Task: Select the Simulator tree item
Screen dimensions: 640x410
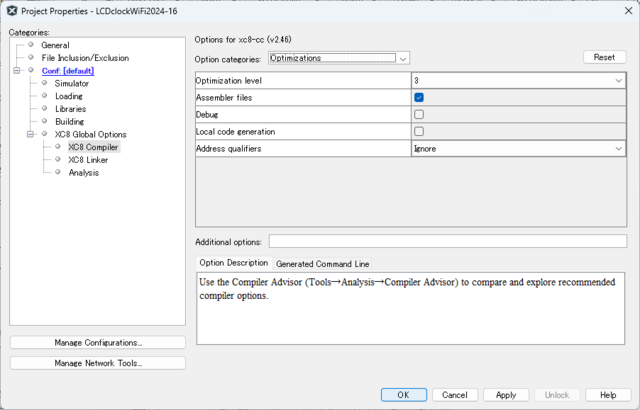Action: [71, 84]
